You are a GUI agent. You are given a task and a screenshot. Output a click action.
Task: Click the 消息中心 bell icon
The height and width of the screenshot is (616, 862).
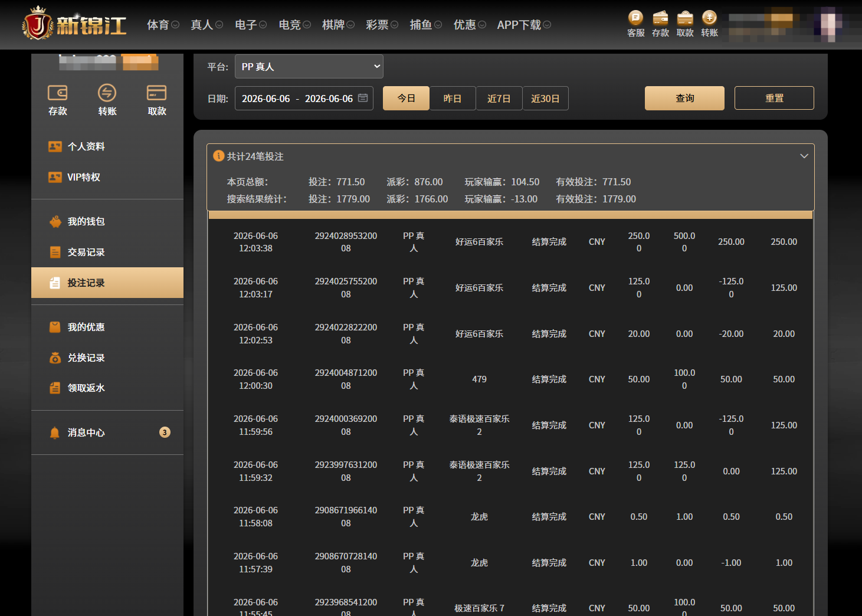click(55, 432)
